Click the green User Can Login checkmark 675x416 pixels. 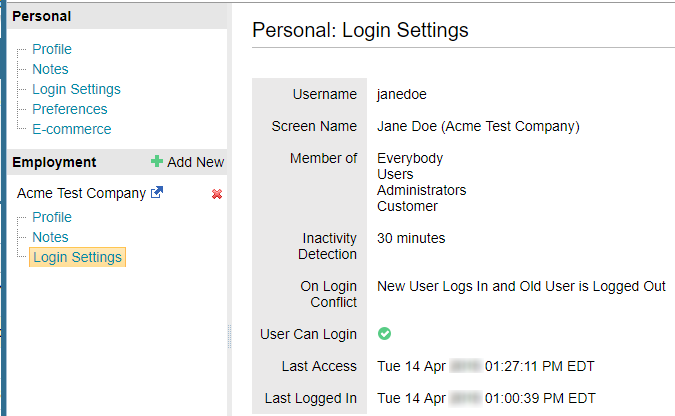coord(385,334)
